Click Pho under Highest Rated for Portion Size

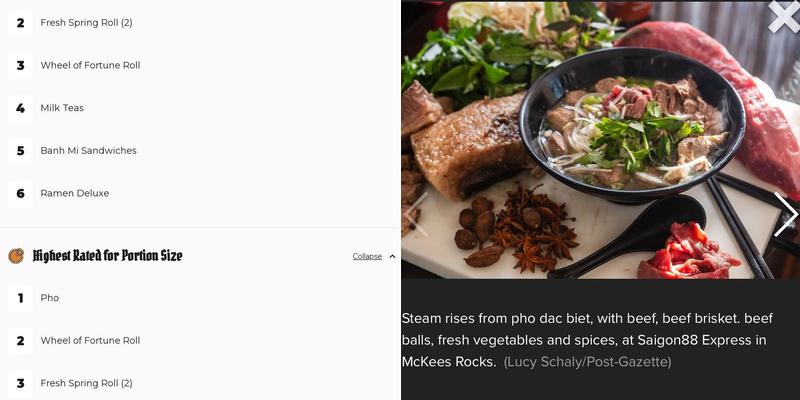pyautogui.click(x=49, y=298)
